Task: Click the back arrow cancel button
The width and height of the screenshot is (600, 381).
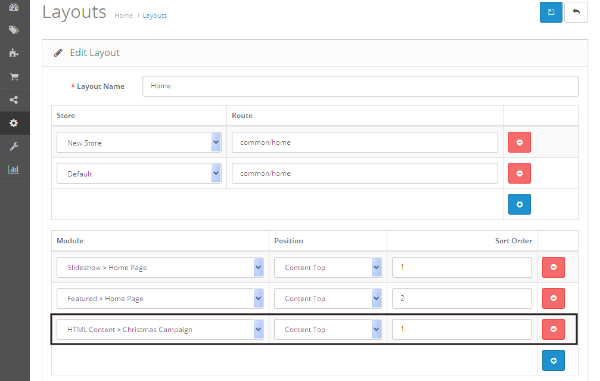Action: 576,12
